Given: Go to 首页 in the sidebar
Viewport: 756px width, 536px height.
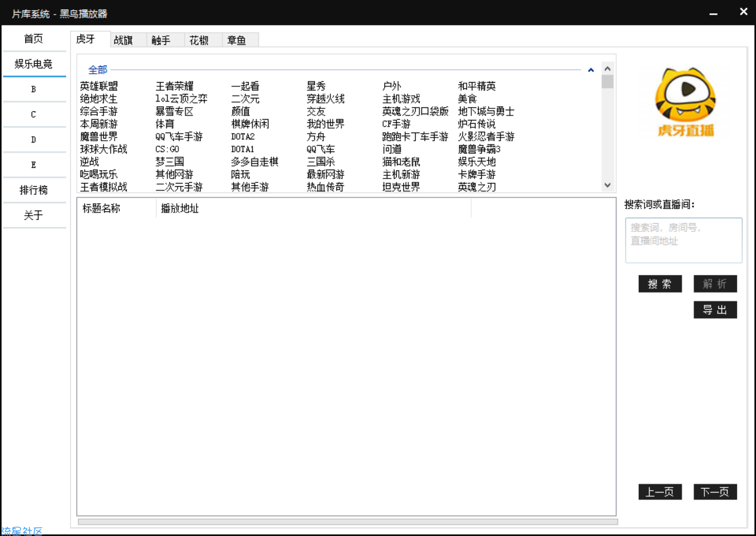Looking at the screenshot, I should [x=34, y=39].
